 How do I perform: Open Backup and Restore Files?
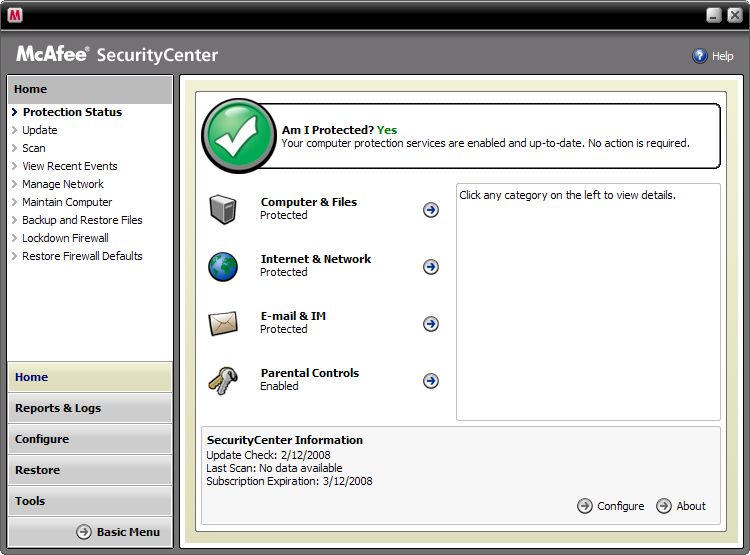tap(82, 220)
